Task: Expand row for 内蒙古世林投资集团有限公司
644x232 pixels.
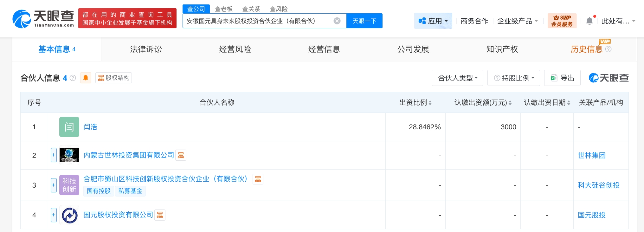Action: point(54,155)
